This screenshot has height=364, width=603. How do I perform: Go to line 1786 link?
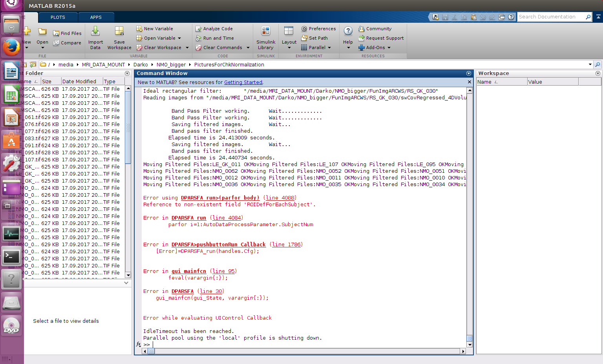coord(286,244)
